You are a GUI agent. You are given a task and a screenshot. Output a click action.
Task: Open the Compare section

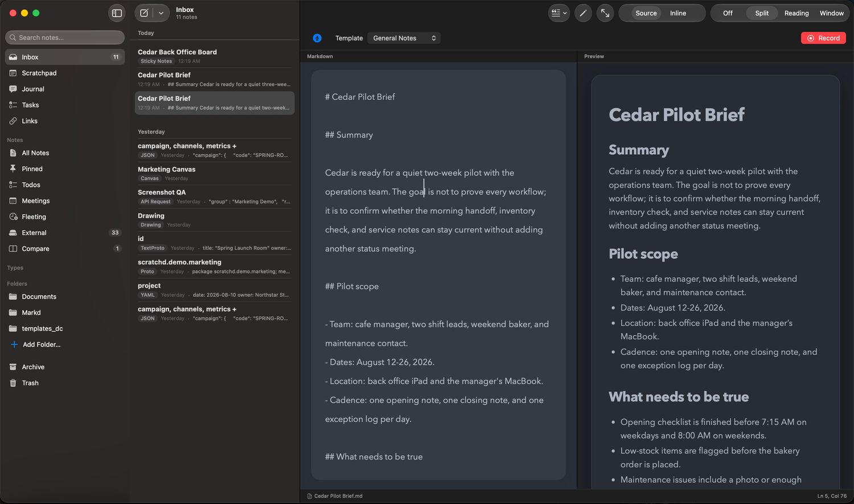coord(65,249)
